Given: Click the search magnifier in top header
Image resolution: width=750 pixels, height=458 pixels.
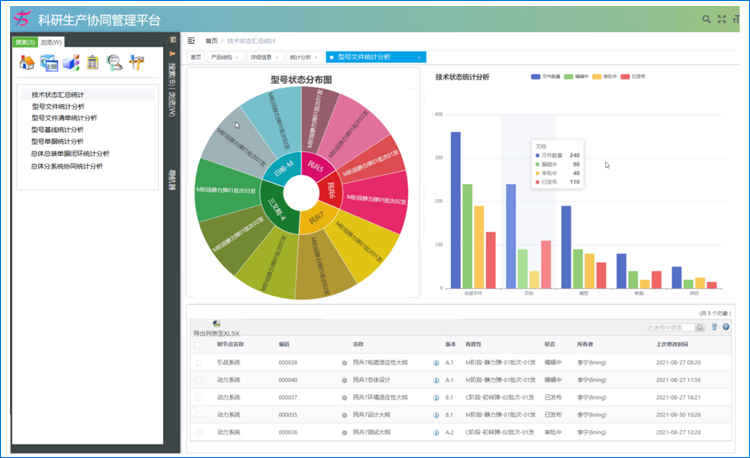Looking at the screenshot, I should point(706,19).
